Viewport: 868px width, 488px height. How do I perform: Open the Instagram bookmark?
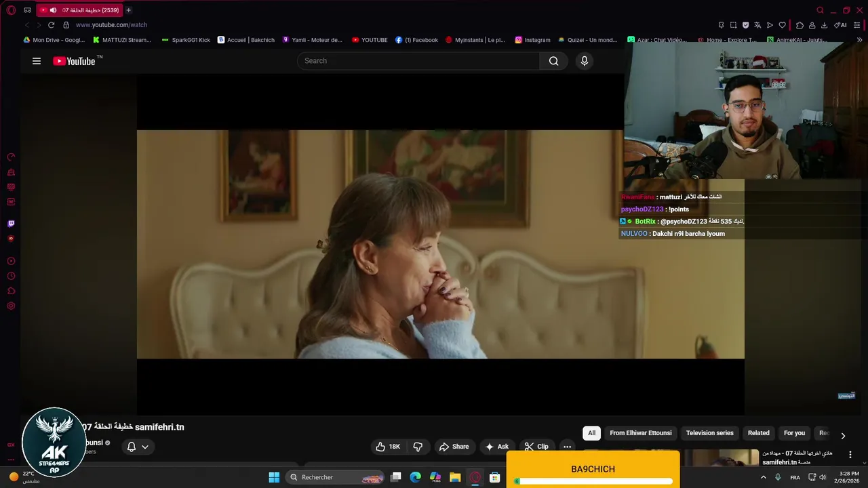(532, 40)
